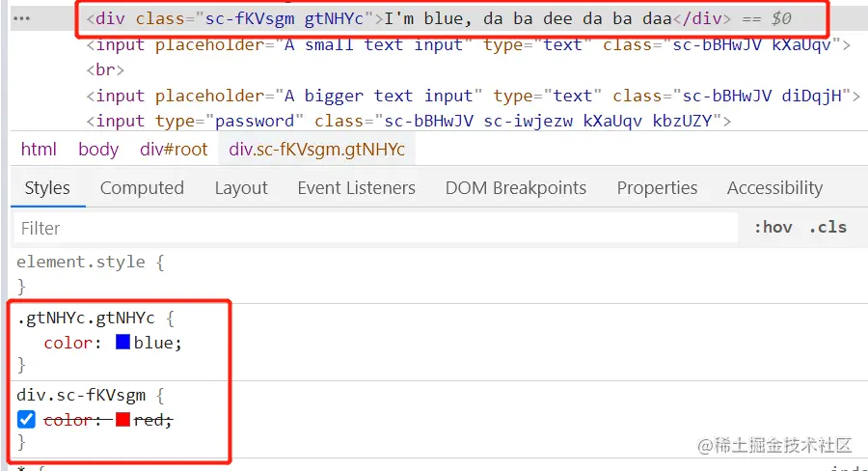Click the element.style rule block
This screenshot has width=868, height=471.
pyautogui.click(x=91, y=273)
